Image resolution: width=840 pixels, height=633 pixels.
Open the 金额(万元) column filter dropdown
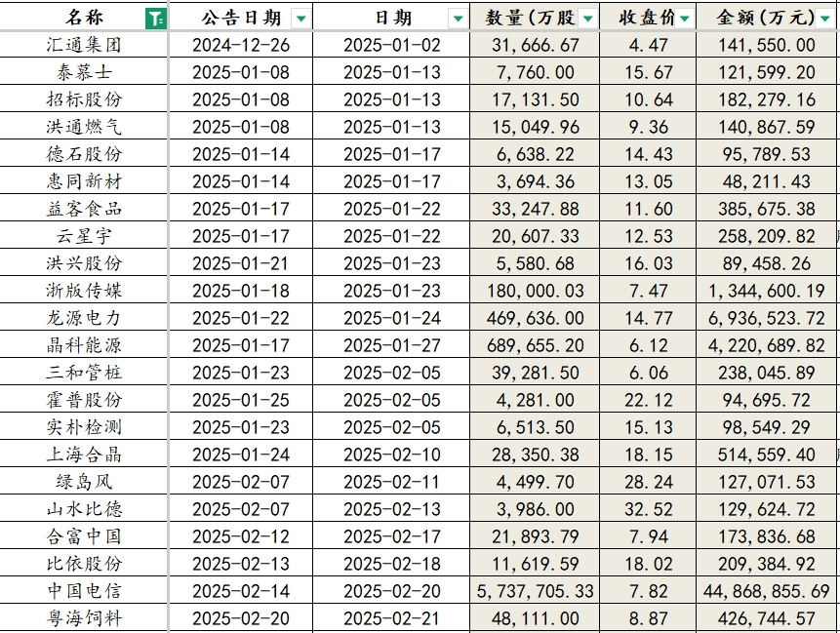point(825,19)
